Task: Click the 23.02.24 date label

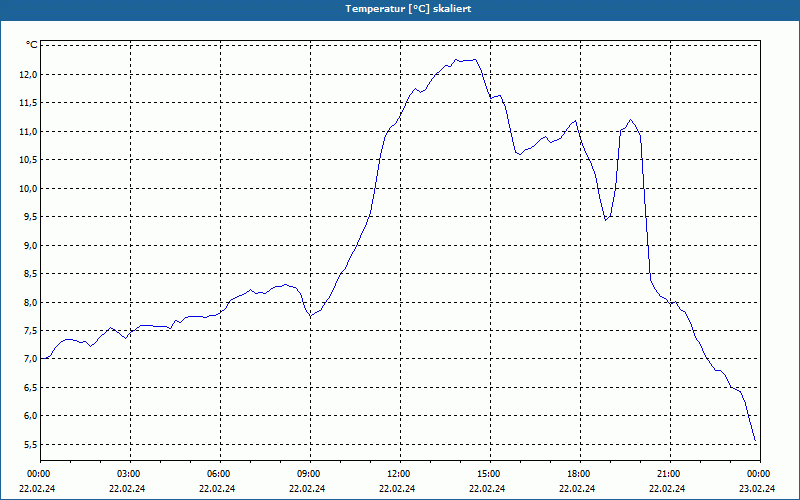Action: click(757, 488)
